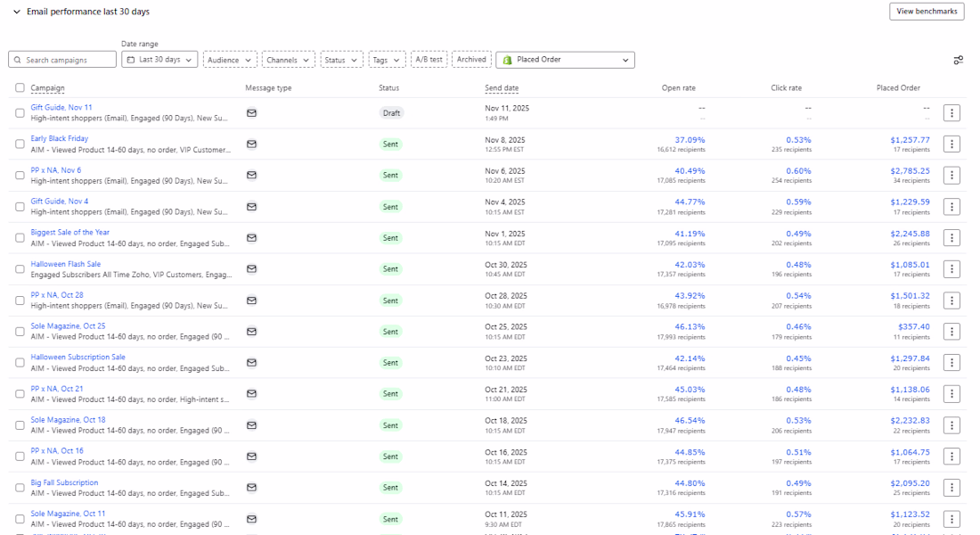Open the Last 30 days date range dropdown
980x535 pixels.
tap(159, 60)
